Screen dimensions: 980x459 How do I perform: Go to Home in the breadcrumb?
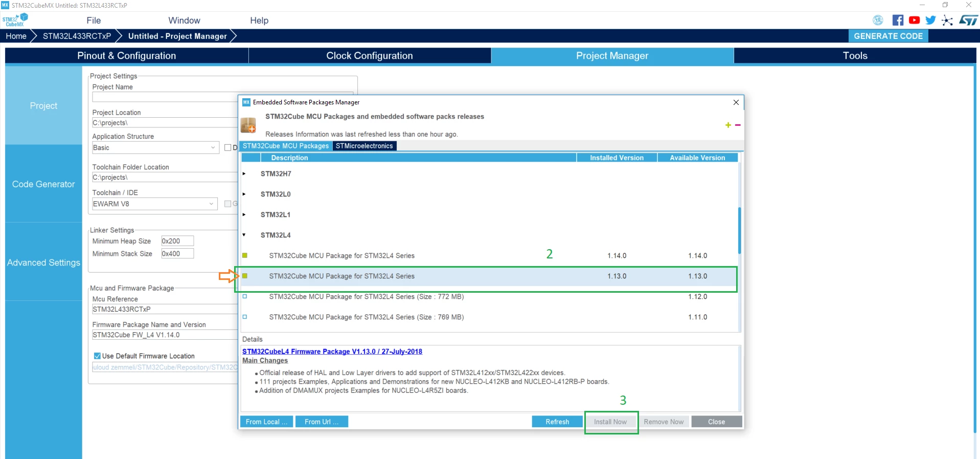click(16, 36)
